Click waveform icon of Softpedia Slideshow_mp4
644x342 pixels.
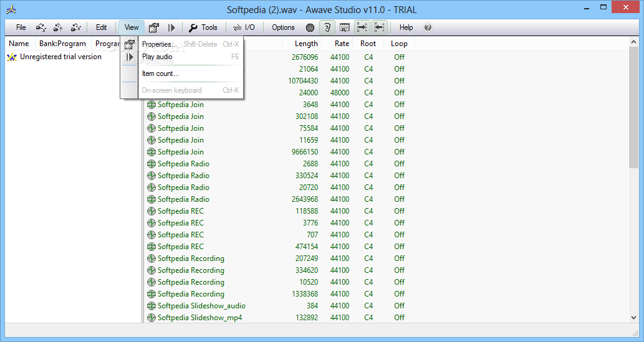pos(151,318)
